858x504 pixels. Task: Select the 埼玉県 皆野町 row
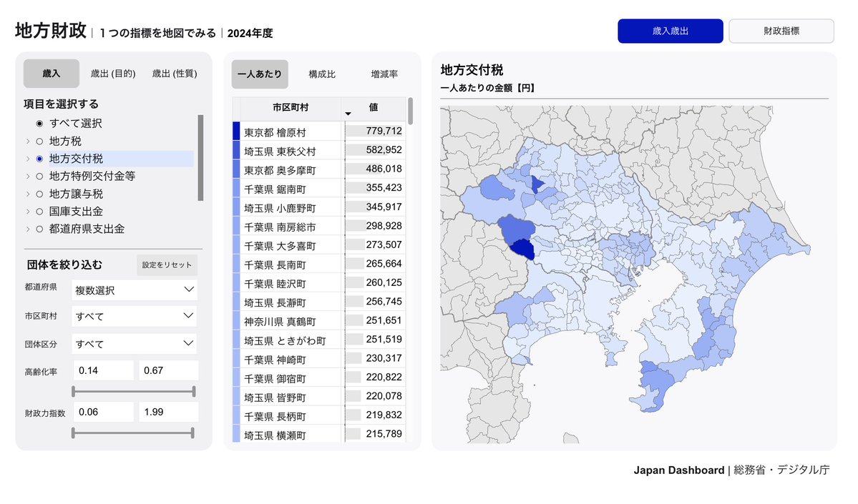coord(319,397)
